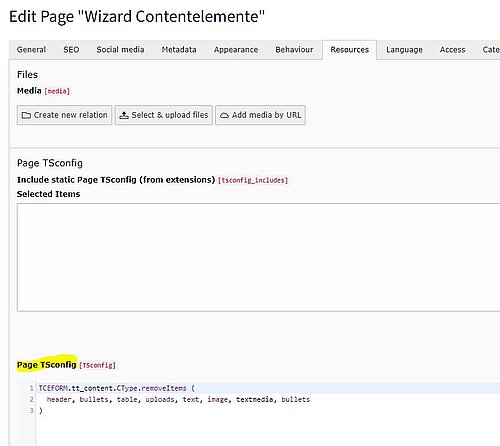Click the removeItems value list on line 2
The width and height of the screenshot is (500, 446).
click(178, 399)
